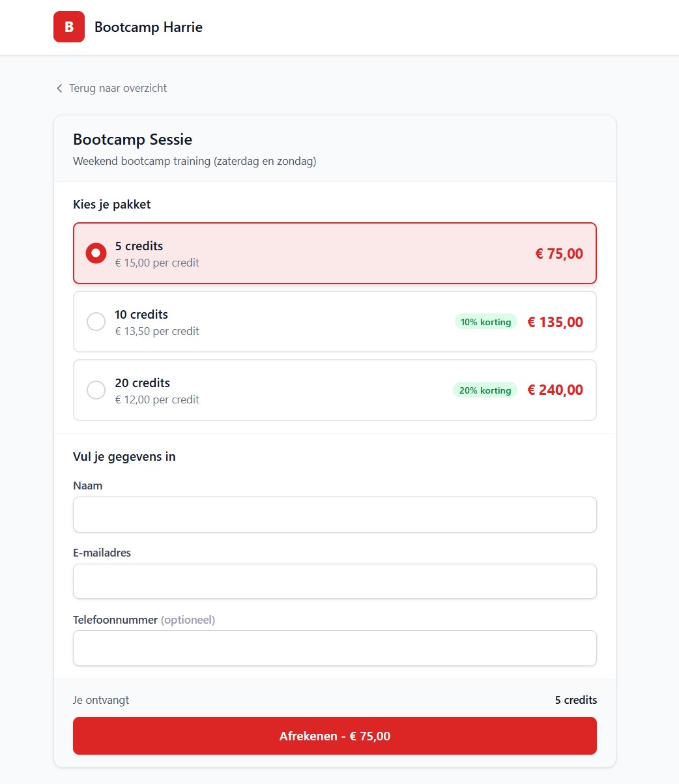Click the E-mailadres input field

click(x=334, y=581)
